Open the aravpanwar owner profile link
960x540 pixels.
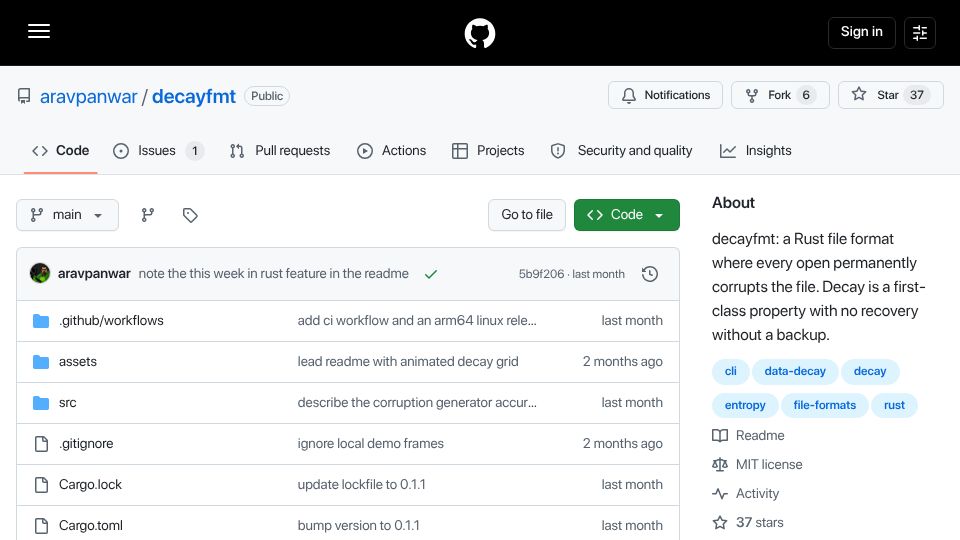click(89, 96)
